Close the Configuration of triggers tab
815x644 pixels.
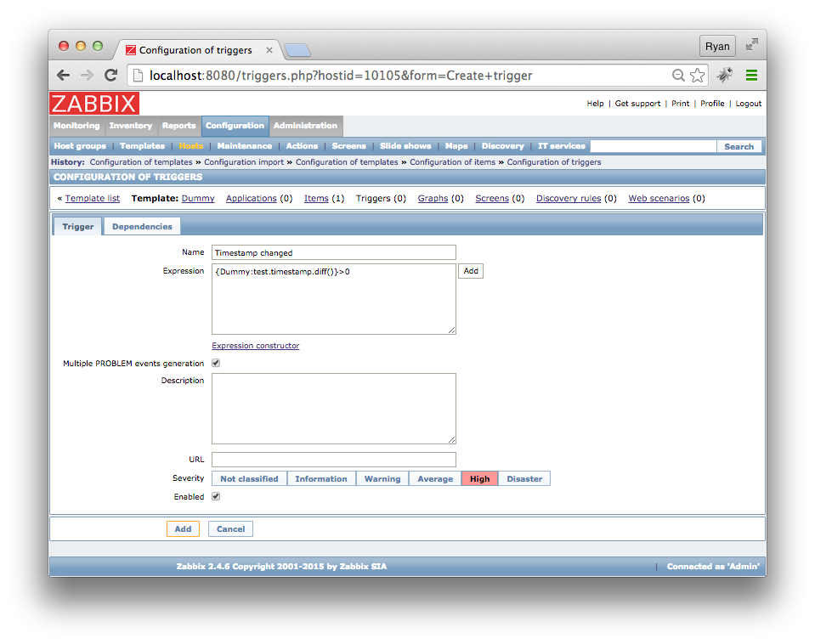click(269, 50)
